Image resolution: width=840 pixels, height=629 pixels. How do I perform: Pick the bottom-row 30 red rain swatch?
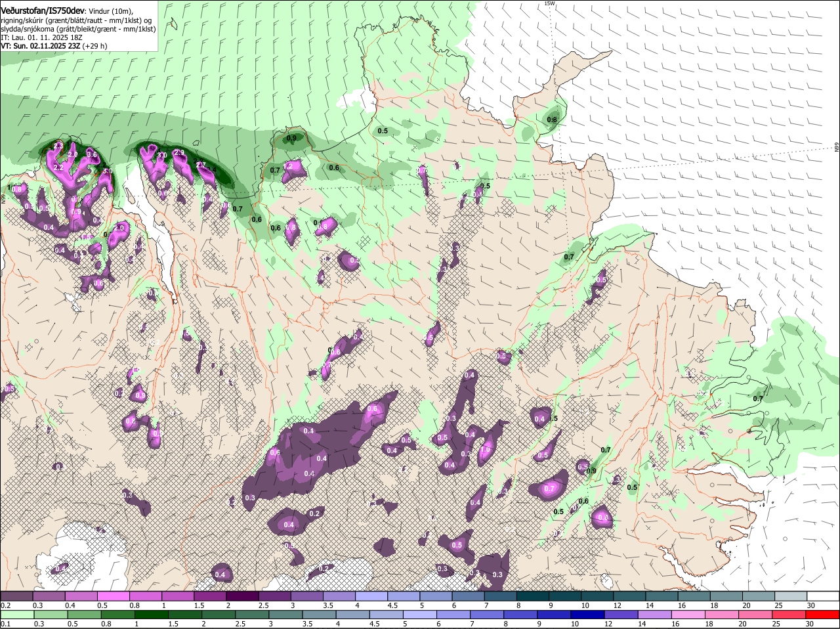pyautogui.click(x=823, y=615)
